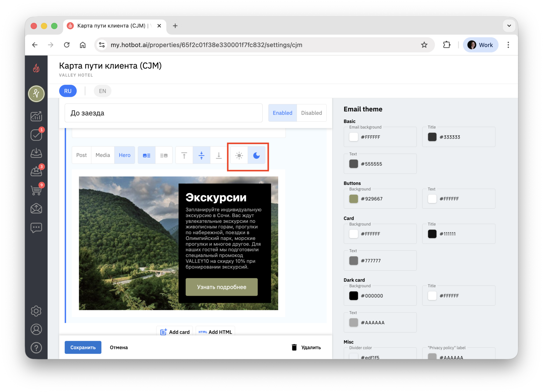This screenshot has width=543, height=392.
Task: Expand the browser tab search chevron
Action: pyautogui.click(x=509, y=26)
